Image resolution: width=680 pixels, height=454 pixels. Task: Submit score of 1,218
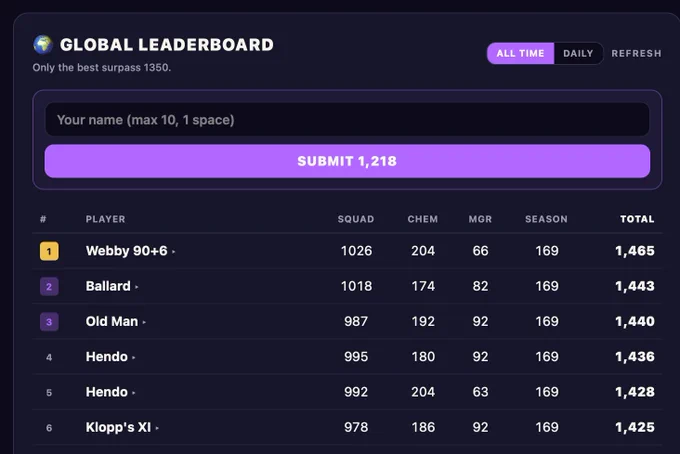[347, 161]
